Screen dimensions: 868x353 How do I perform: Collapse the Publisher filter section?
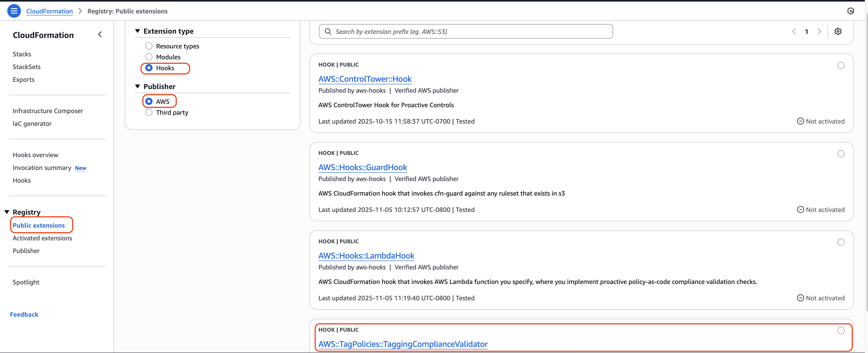pos(138,86)
